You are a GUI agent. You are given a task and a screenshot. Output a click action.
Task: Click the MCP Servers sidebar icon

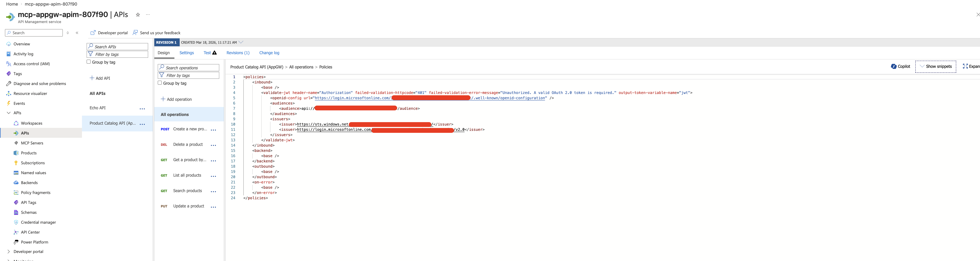point(16,143)
